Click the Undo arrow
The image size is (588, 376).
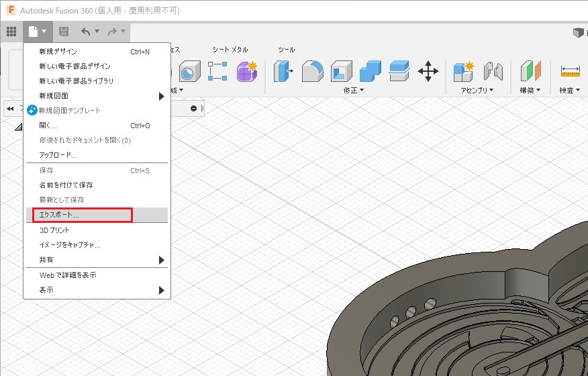coord(85,32)
